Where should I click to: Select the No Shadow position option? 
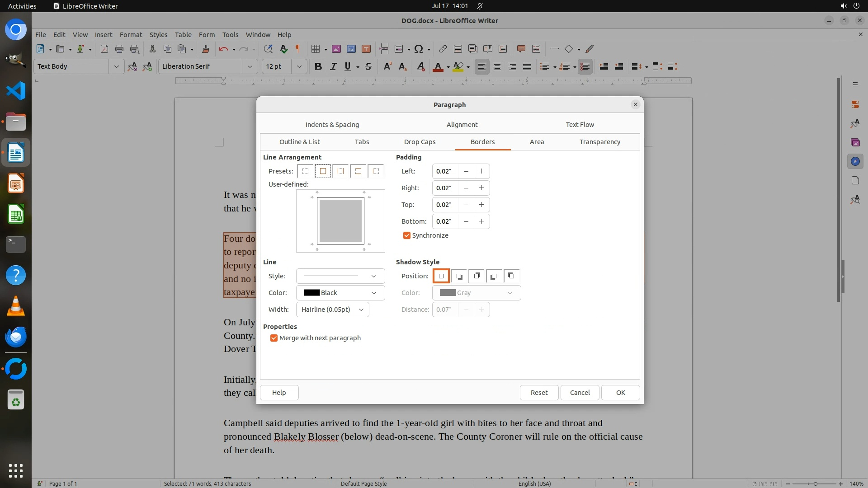point(441,276)
